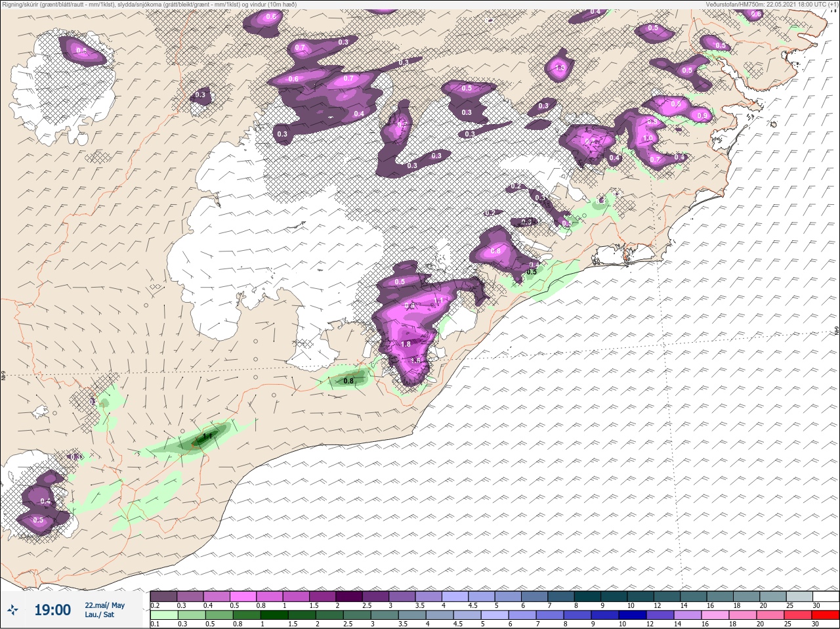The image size is (840, 629).
Task: Click the 19:00 forecast time display
Action: click(52, 610)
